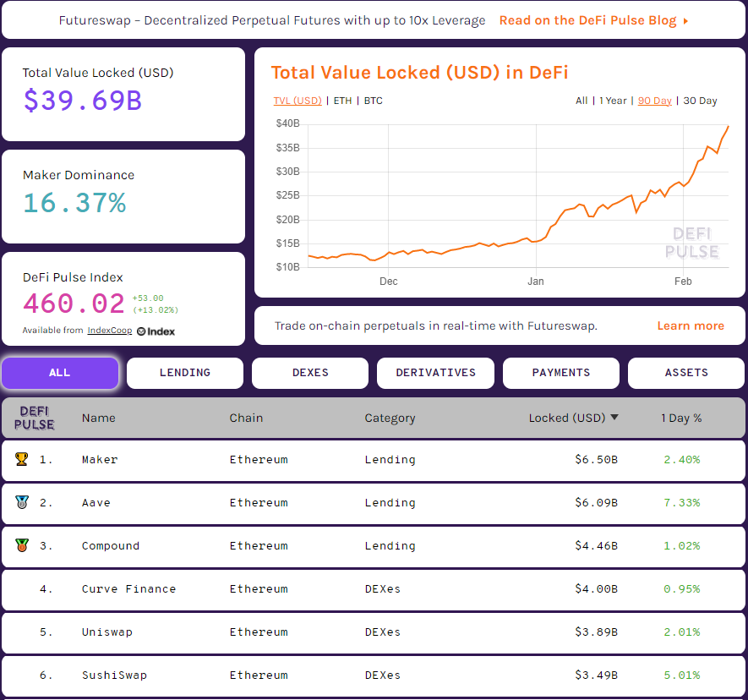Open the Uniswap row in the table
The width and height of the screenshot is (748, 700).
(107, 632)
